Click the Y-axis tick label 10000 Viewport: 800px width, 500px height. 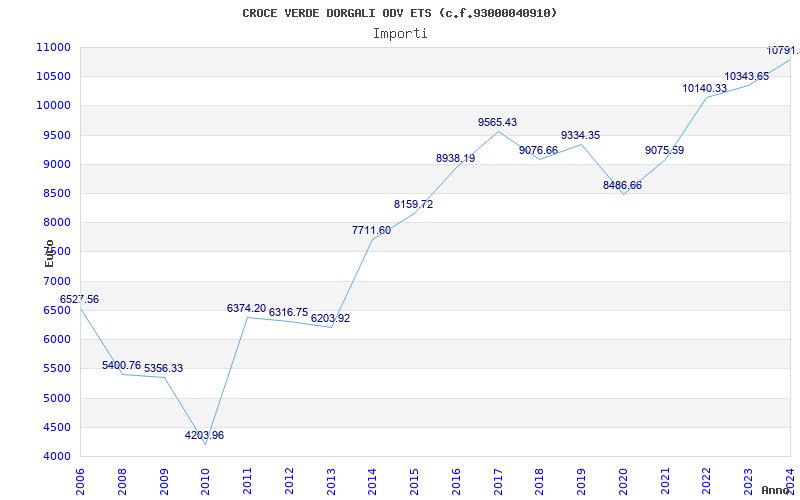coord(53,106)
